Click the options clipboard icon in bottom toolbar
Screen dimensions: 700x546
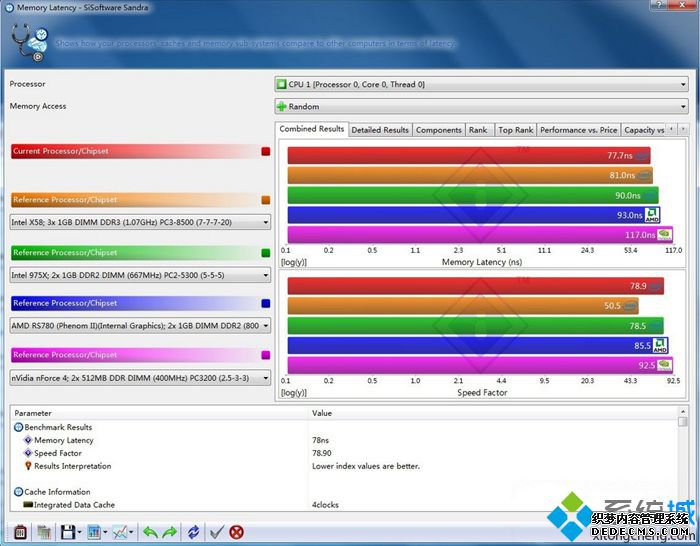pyautogui.click(x=20, y=532)
